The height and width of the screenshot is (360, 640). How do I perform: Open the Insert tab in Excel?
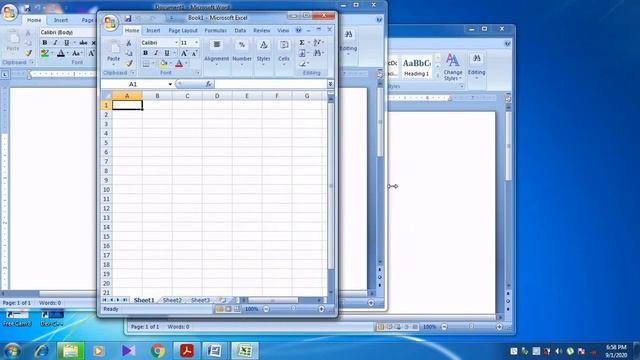coord(153,31)
